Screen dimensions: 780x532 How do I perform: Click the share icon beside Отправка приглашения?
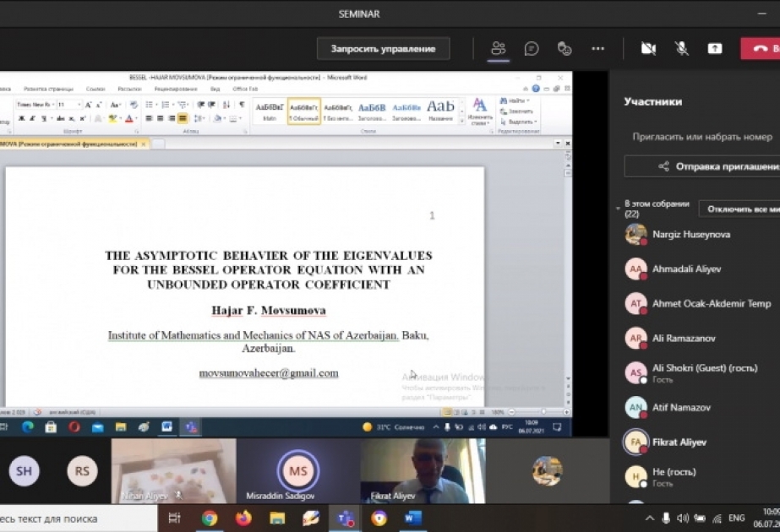(663, 166)
